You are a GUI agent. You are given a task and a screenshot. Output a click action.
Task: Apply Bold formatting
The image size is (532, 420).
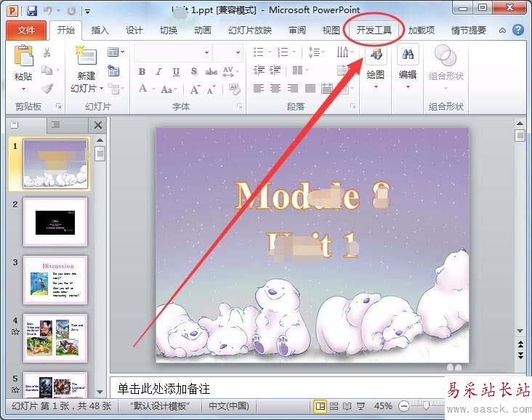[x=142, y=72]
